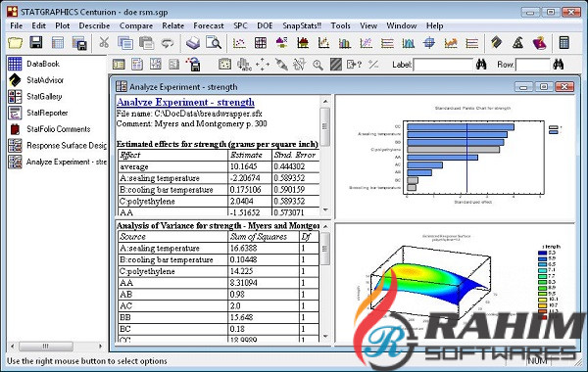Click the Copy icon in the toolbar
Viewport: 588px width, 372px height.
pyautogui.click(x=125, y=43)
